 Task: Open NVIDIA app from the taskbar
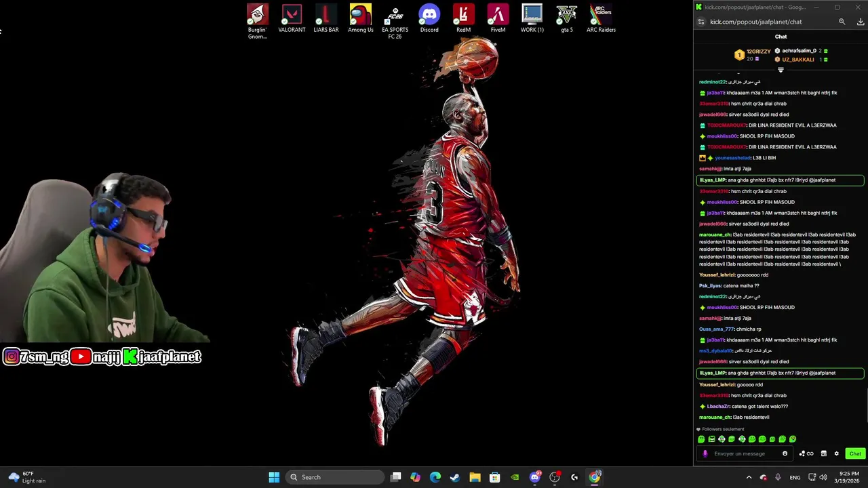click(x=515, y=477)
